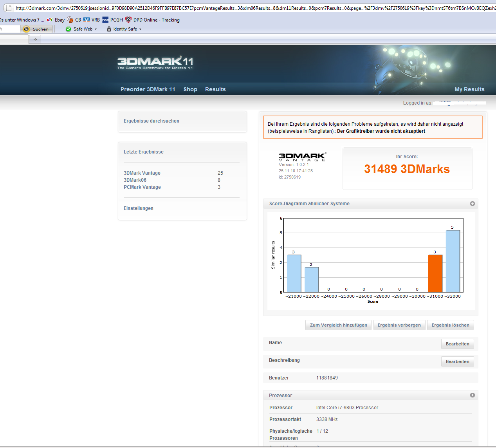Open the Ebay bookmark
Image resolution: width=496 pixels, height=448 pixels.
(56, 20)
